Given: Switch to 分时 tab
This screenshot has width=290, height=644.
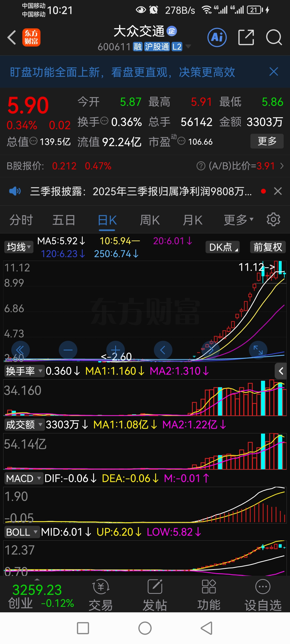Looking at the screenshot, I should click(21, 220).
